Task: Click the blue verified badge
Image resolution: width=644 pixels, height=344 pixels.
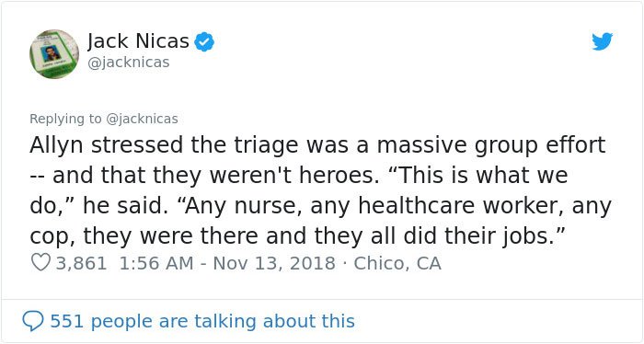Action: click(204, 41)
